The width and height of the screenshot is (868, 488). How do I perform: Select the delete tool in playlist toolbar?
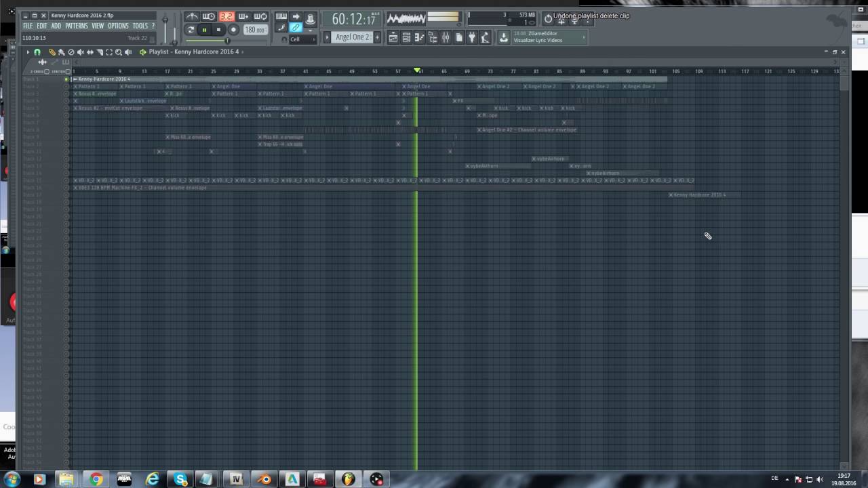[71, 52]
